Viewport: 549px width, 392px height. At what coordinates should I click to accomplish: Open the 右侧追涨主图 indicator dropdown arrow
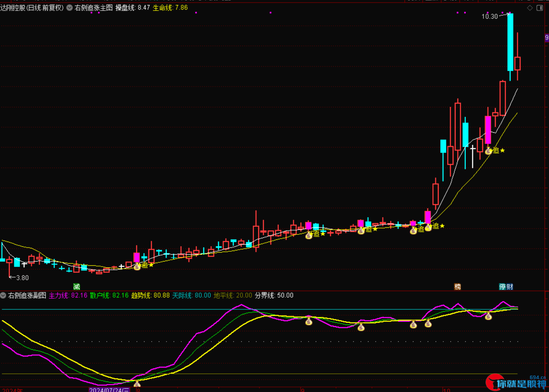[69, 8]
